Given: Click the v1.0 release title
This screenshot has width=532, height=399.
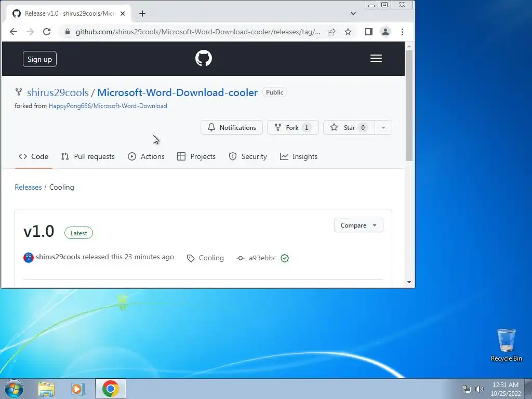Looking at the screenshot, I should (38, 231).
